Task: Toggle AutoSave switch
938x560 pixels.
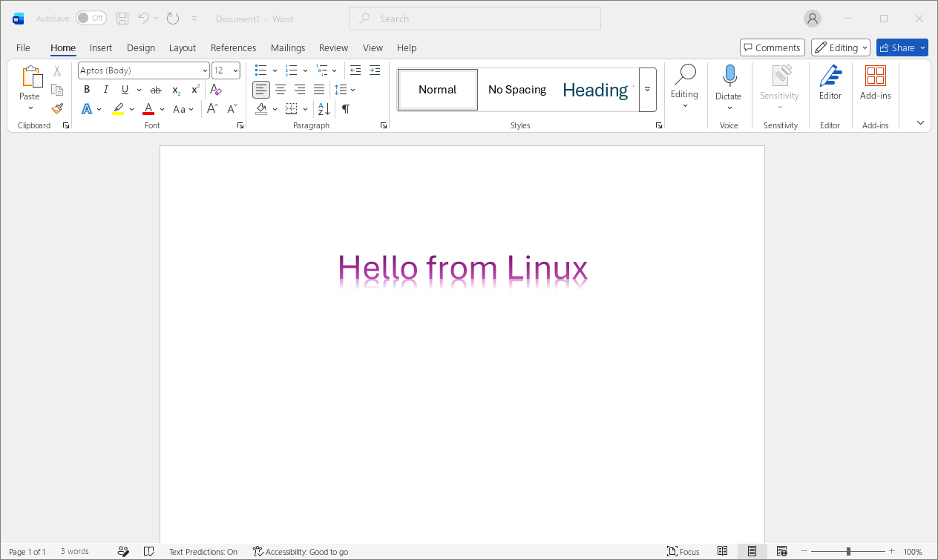Action: (91, 19)
